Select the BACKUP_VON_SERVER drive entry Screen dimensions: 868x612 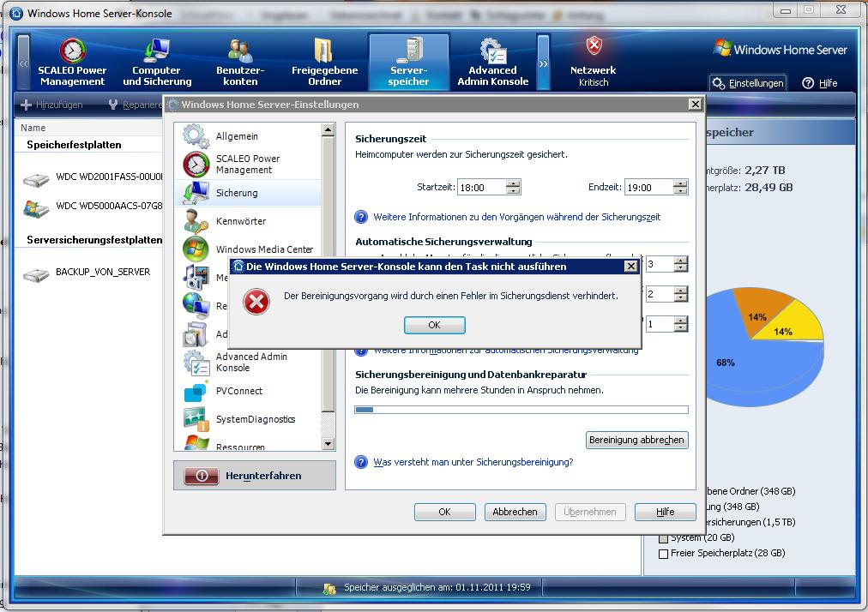click(102, 272)
